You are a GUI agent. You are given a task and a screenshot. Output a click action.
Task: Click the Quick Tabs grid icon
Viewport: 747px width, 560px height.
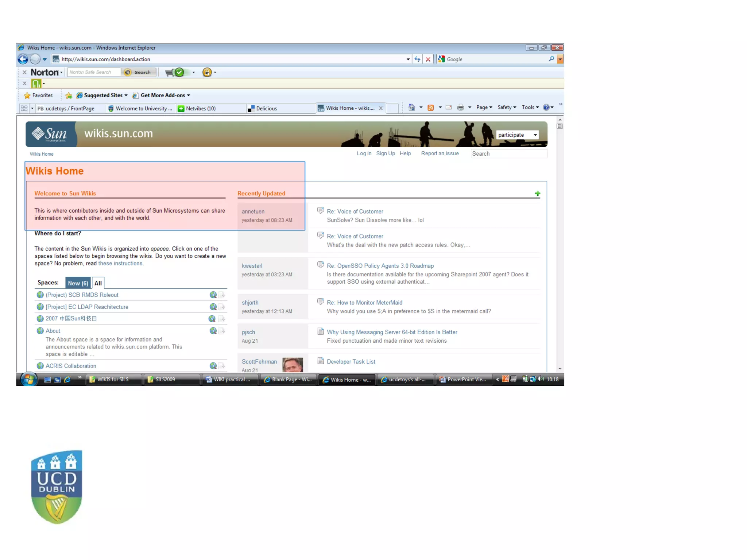pos(24,108)
